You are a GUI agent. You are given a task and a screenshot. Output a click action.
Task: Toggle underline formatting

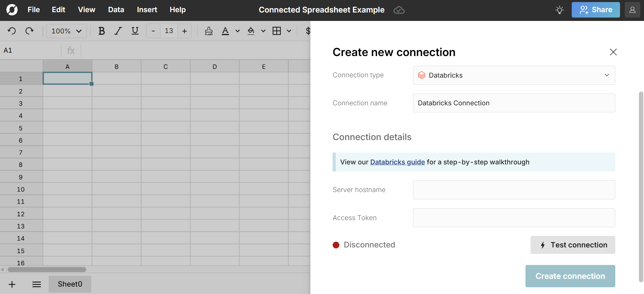click(x=135, y=31)
